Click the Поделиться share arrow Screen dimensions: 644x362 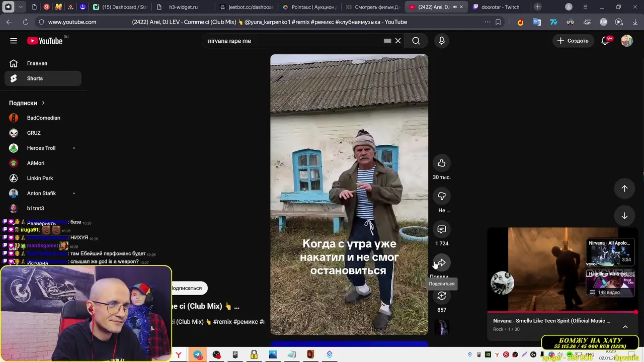click(442, 262)
